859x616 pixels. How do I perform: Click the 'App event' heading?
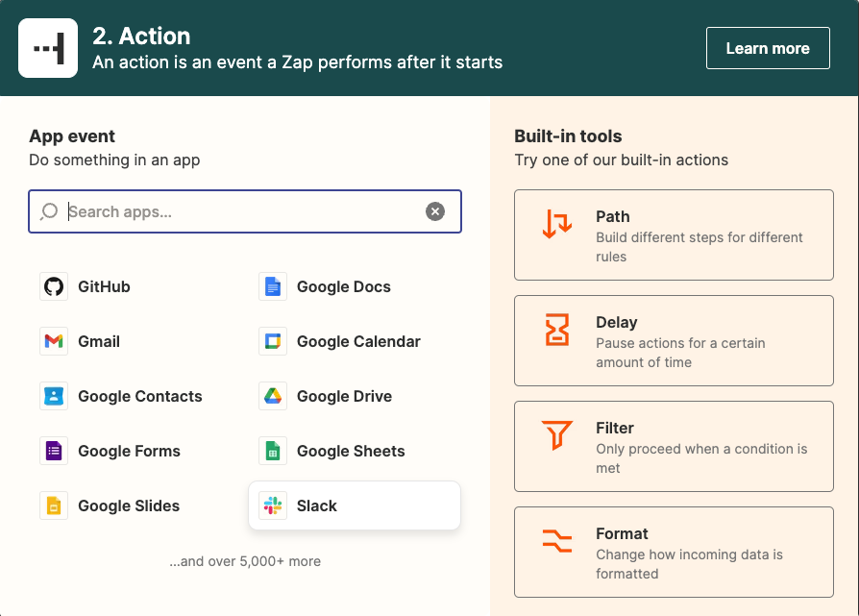point(72,136)
